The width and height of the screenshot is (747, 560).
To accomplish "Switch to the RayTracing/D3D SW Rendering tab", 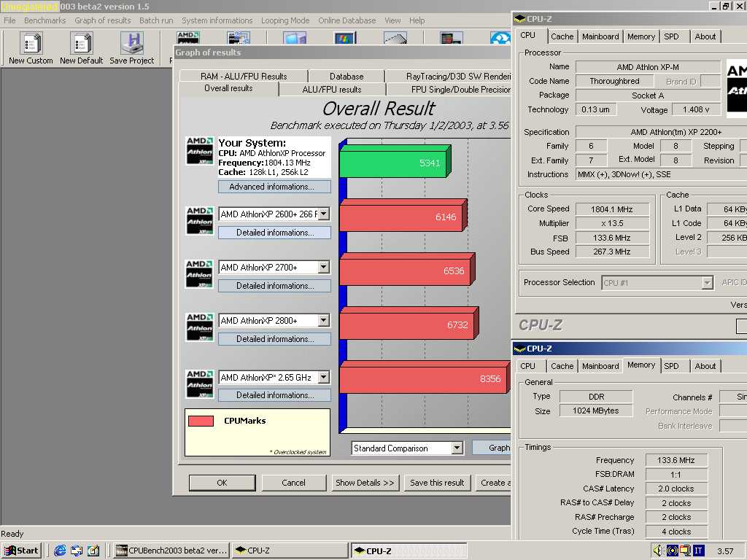I will pyautogui.click(x=449, y=76).
